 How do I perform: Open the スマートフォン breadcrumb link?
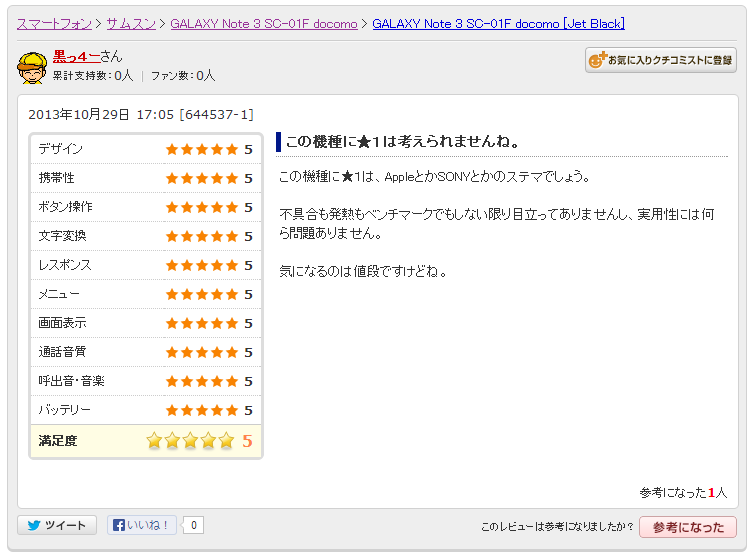[54, 24]
